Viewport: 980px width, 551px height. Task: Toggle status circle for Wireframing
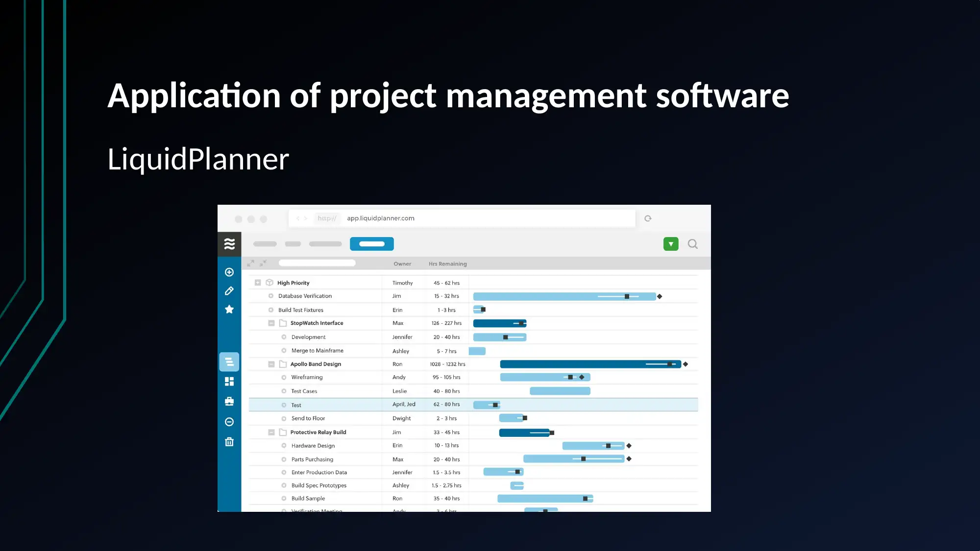(284, 377)
